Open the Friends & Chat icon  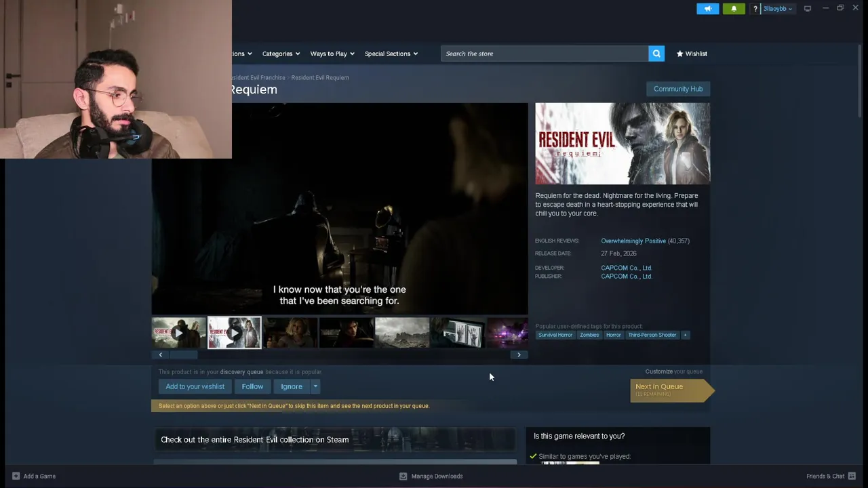point(852,476)
